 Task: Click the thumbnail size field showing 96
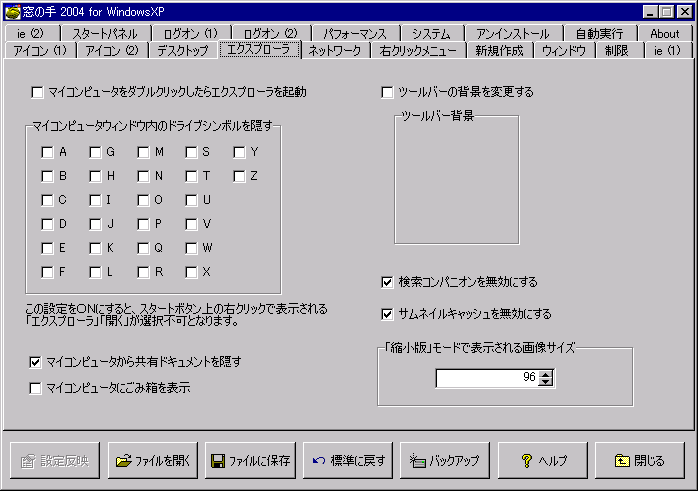[487, 378]
